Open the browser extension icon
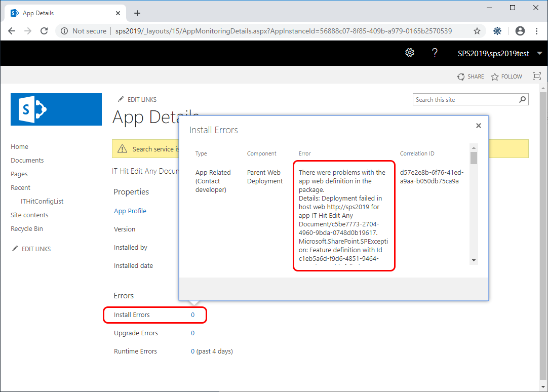 click(497, 31)
